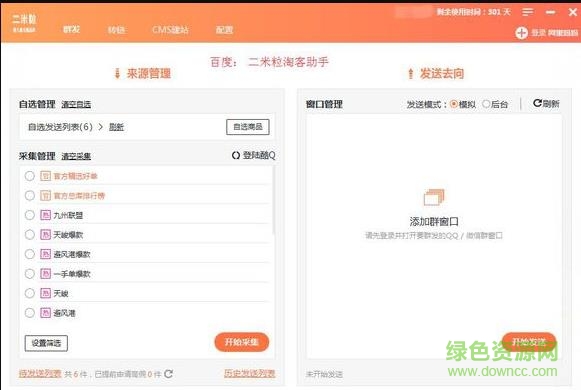The width and height of the screenshot is (581, 390).
Task: Click the 来源管理 heading
Action: tap(149, 74)
